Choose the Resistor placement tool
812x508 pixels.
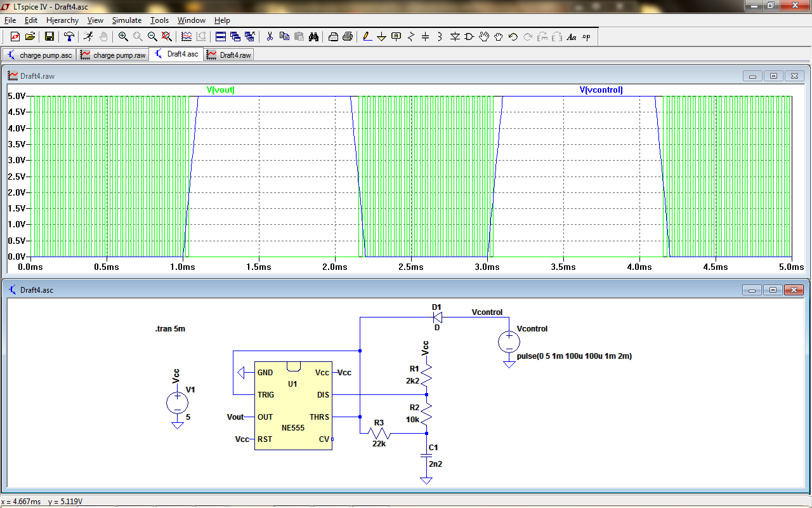point(411,37)
